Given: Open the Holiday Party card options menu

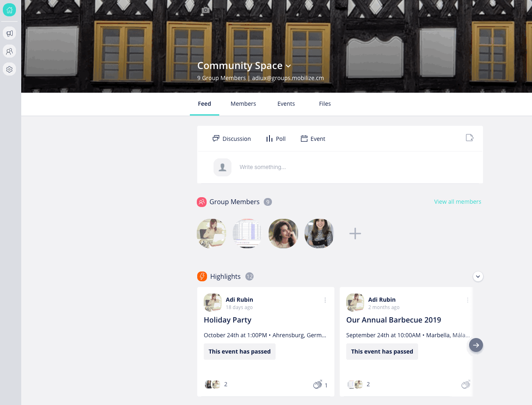Looking at the screenshot, I should point(325,300).
